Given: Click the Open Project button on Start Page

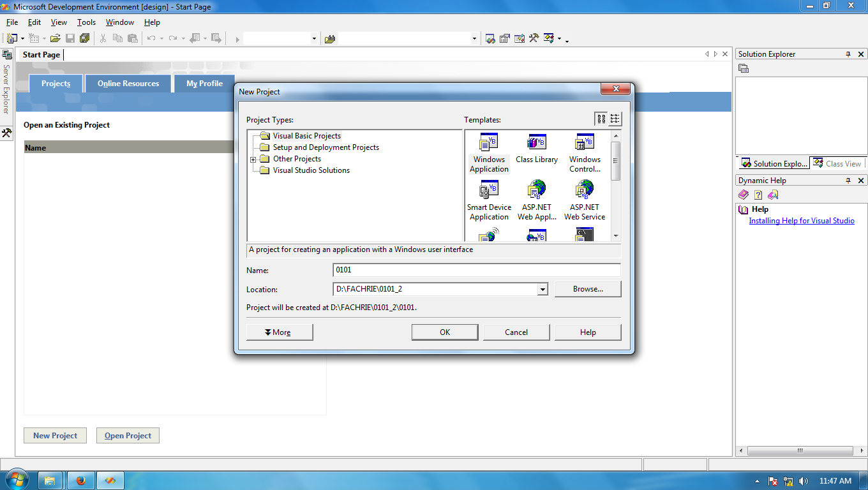Looking at the screenshot, I should click(x=128, y=436).
